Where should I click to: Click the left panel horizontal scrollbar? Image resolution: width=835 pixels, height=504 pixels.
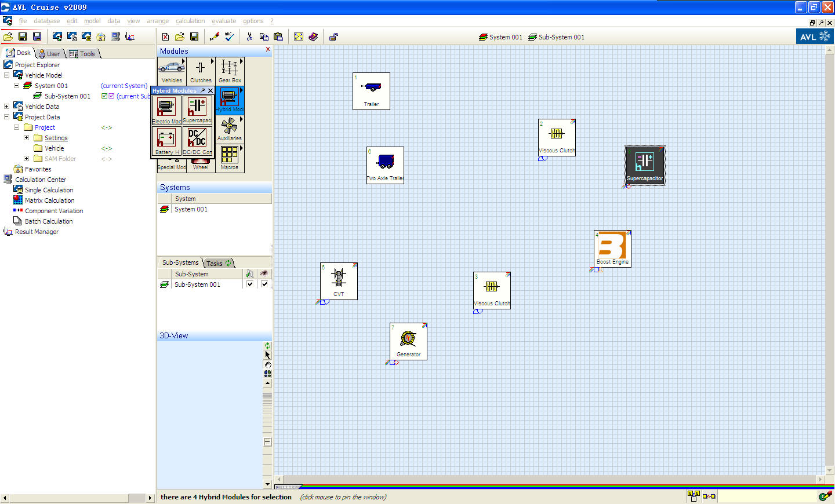coord(77,498)
